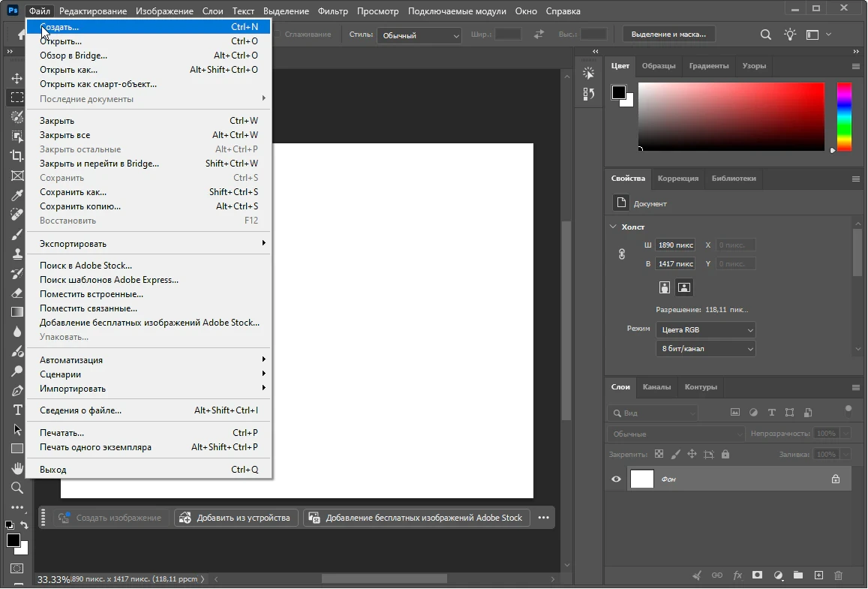
Task: Toggle lock transparent pixels
Action: [x=659, y=454]
